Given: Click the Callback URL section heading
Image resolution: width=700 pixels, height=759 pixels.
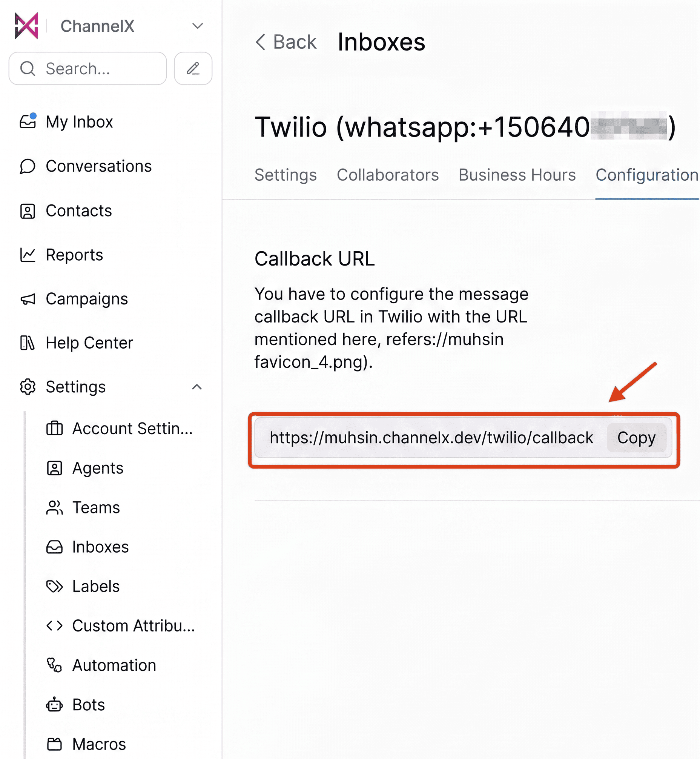Looking at the screenshot, I should (x=315, y=259).
